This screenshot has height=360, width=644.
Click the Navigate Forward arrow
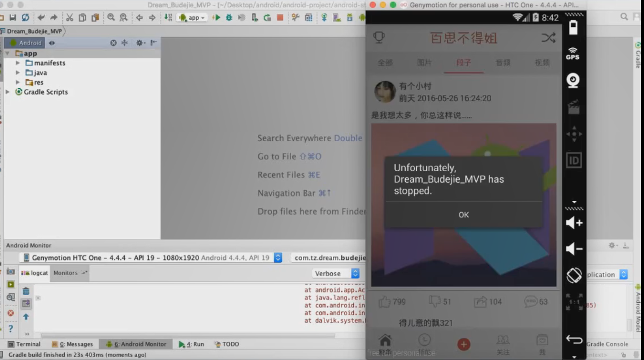(x=152, y=17)
